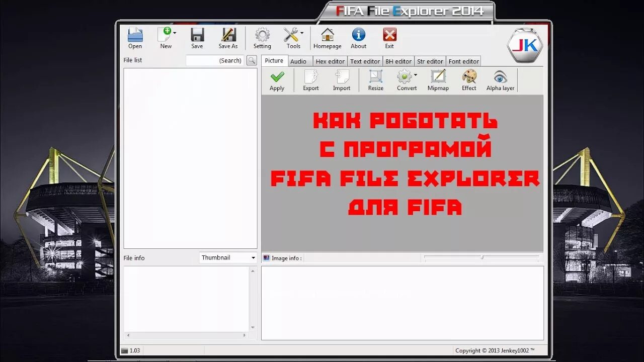The height and width of the screenshot is (362, 644).
Task: Go to Homepage house icon
Action: point(328,35)
